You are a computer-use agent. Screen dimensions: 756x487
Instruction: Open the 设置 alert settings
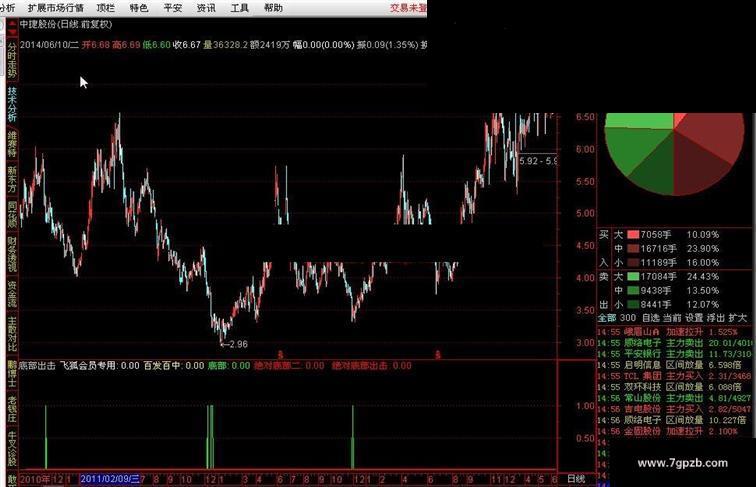click(x=694, y=318)
